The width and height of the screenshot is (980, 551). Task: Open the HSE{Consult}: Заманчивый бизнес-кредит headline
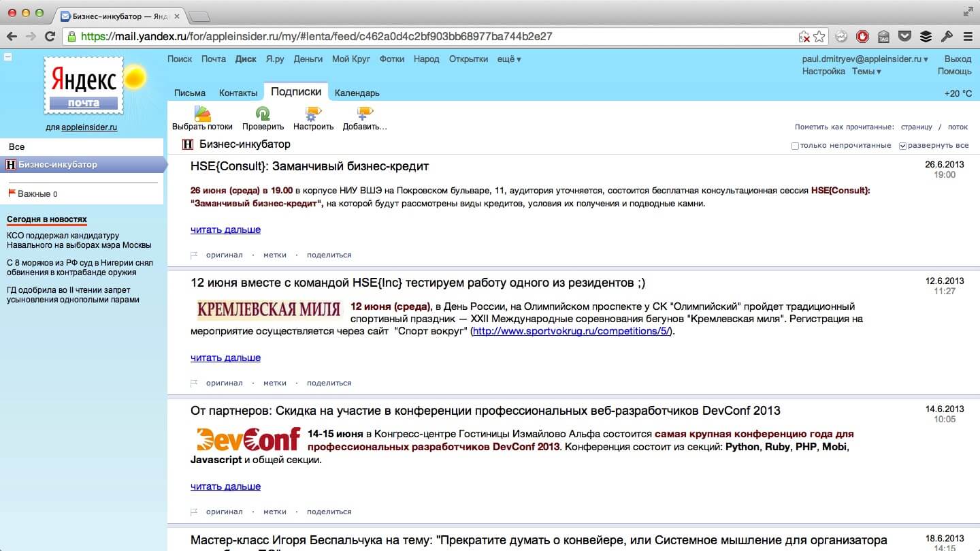coord(310,166)
